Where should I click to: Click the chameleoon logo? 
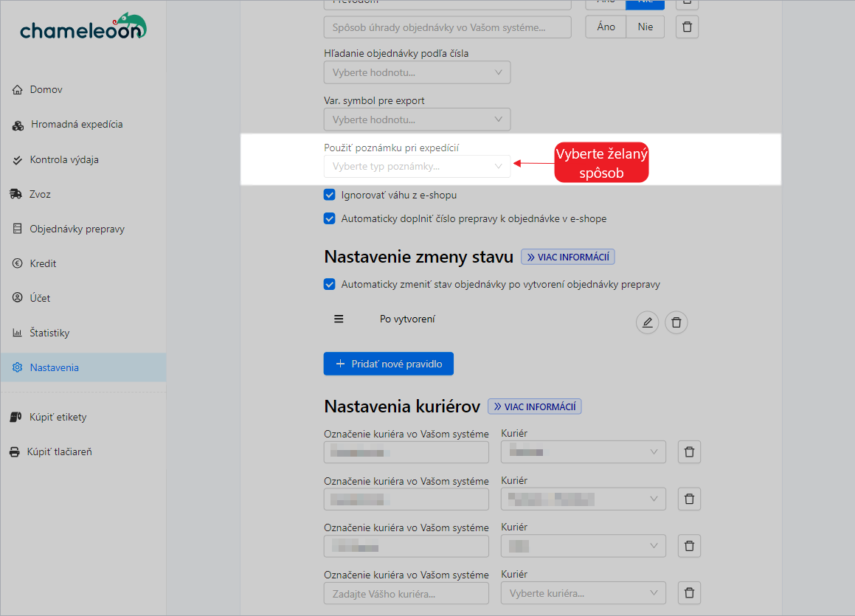point(83,27)
